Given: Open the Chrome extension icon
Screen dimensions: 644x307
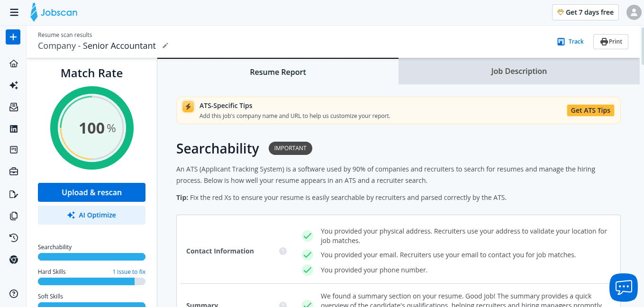Looking at the screenshot, I should click(x=14, y=260).
